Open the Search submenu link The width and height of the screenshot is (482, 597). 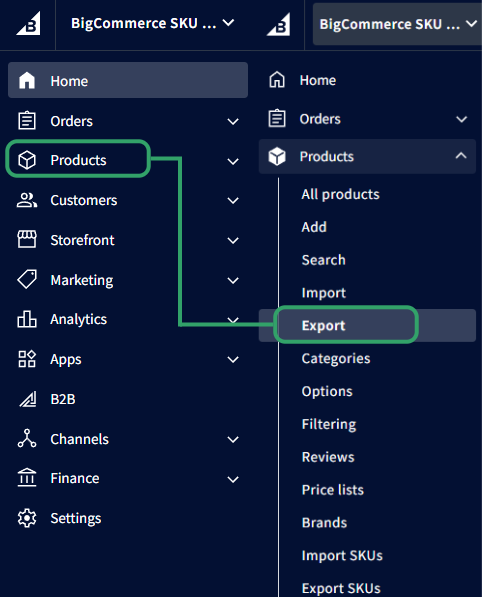pos(324,260)
